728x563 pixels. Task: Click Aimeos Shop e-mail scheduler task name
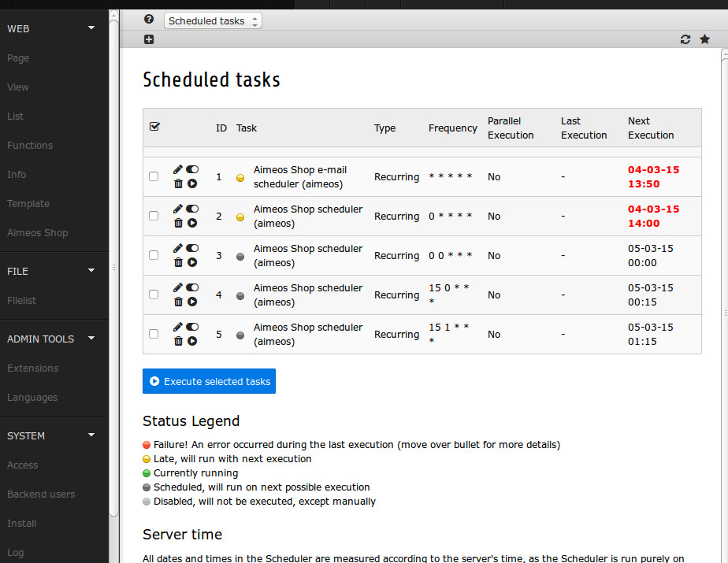click(300, 177)
